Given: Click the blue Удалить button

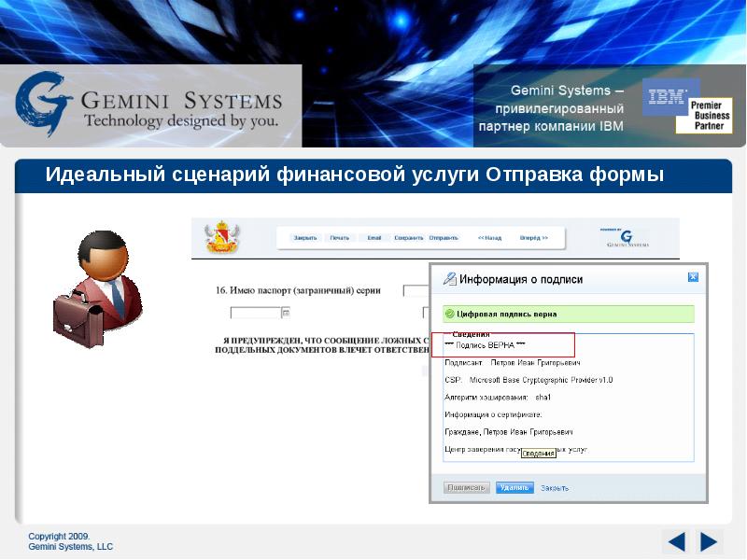Looking at the screenshot, I should (514, 487).
